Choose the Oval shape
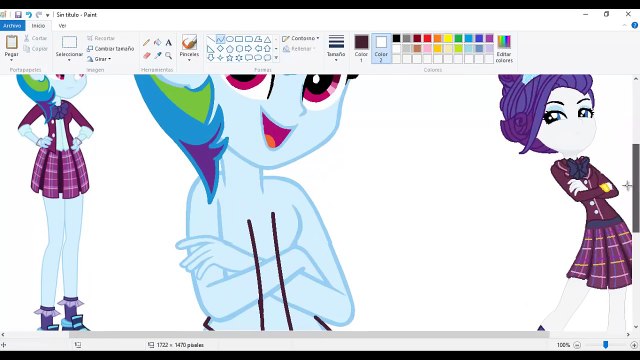The width and height of the screenshot is (640, 360). pyautogui.click(x=230, y=39)
